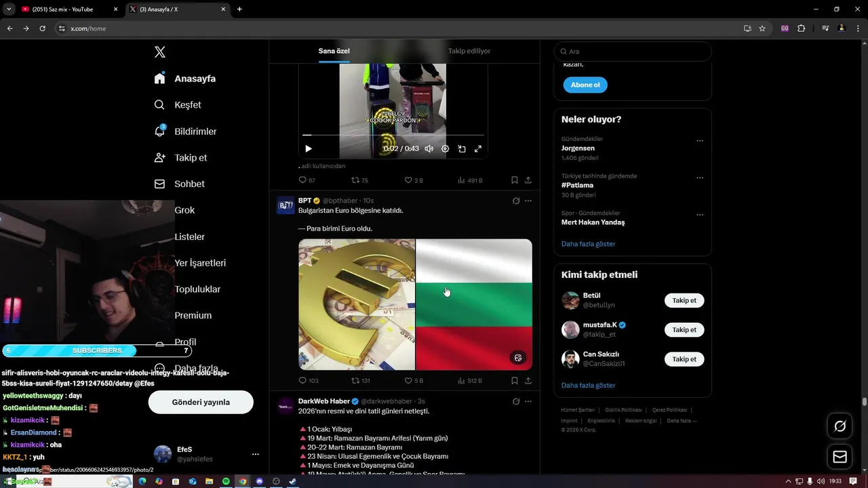Play the video in the top post
This screenshot has height=488, width=868.
point(309,148)
